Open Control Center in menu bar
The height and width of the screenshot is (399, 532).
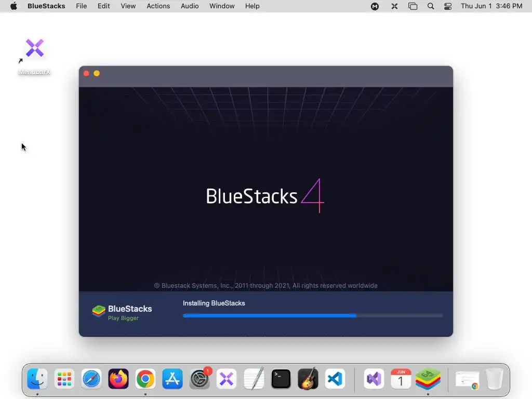coord(448,6)
